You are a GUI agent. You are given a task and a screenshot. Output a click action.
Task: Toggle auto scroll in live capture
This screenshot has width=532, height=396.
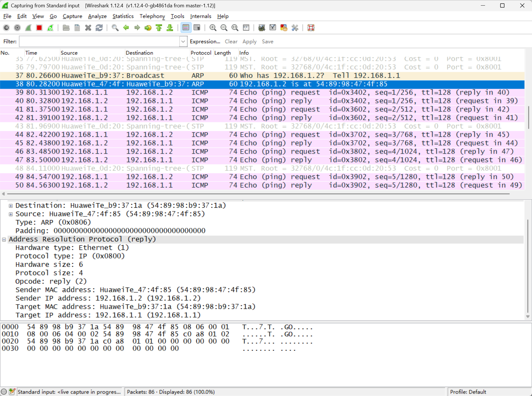tap(197, 28)
